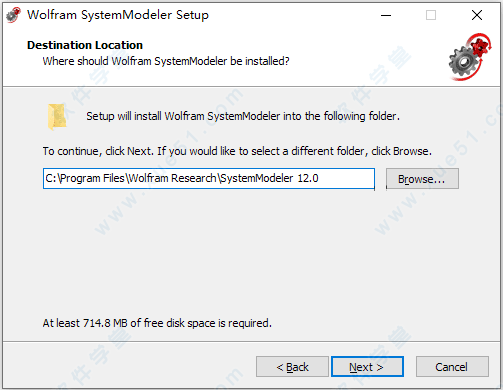
Task: Click the 'To continue, click Next' instruction
Action: 237,151
